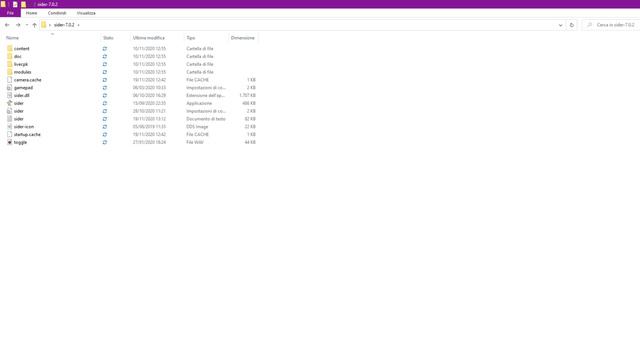Click sync status icon for modules folder
Screen dimensions: 640x360
pyautogui.click(x=105, y=72)
